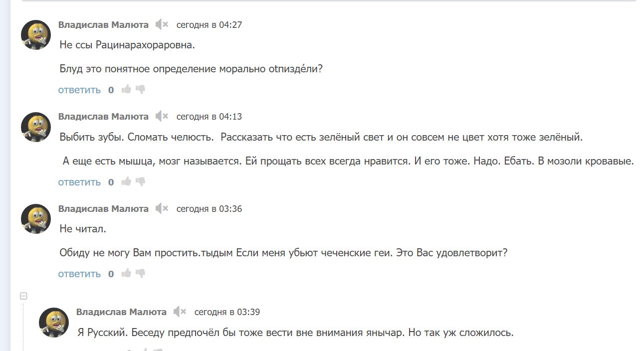Collapse the reply thread under the 03:36 comment
Viewport: 644px width, 351px height.
click(x=23, y=296)
